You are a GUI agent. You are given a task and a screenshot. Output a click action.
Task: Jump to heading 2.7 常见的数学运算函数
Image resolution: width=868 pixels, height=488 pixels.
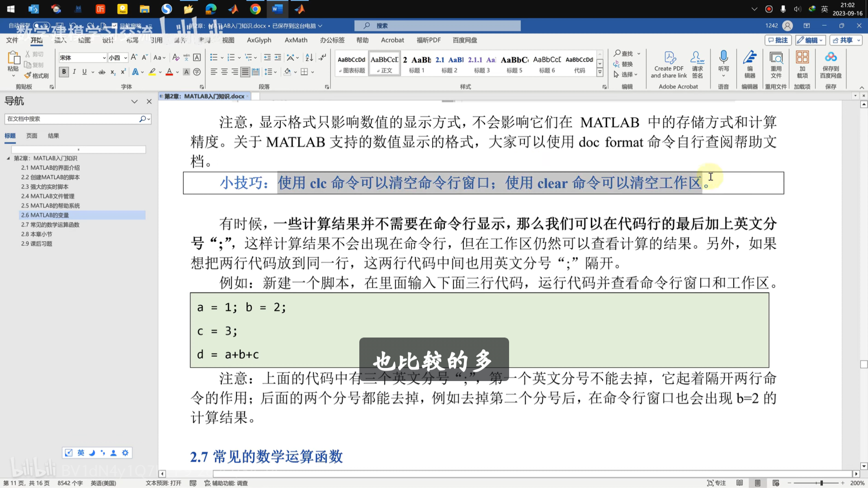pyautogui.click(x=50, y=224)
